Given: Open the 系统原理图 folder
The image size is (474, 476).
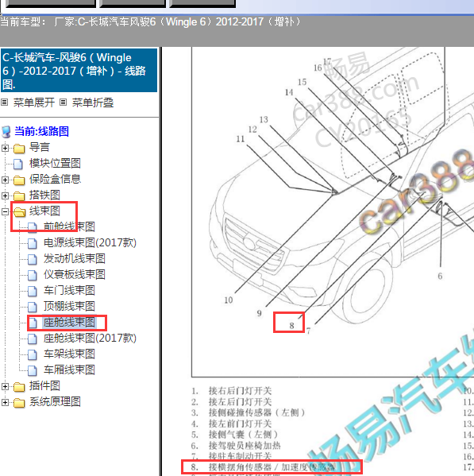Looking at the screenshot, I should click(55, 401).
